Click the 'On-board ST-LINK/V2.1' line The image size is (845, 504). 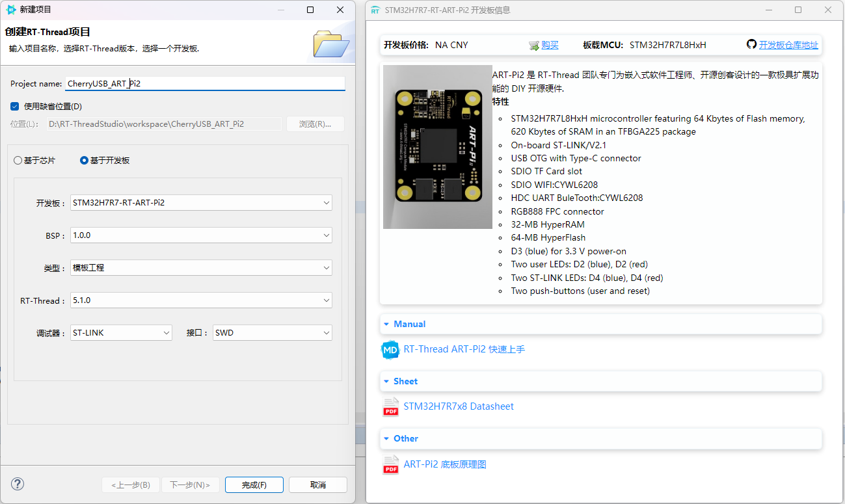point(558,145)
